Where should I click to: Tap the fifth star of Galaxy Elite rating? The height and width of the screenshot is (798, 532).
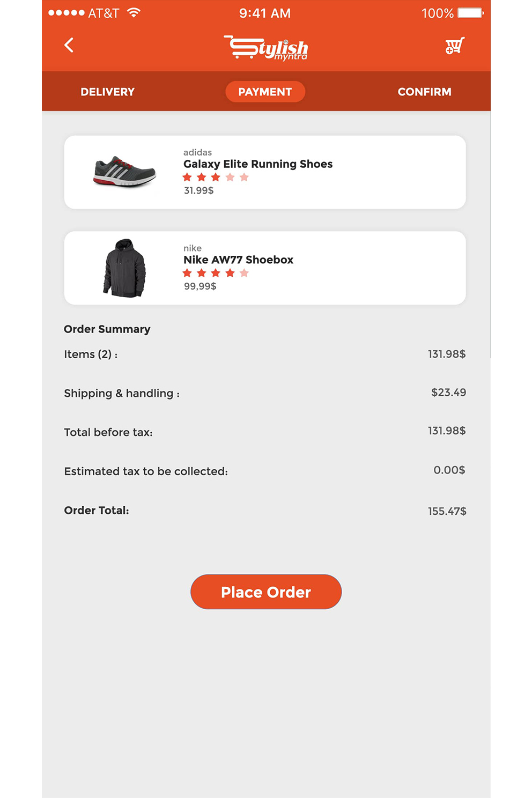[245, 178]
